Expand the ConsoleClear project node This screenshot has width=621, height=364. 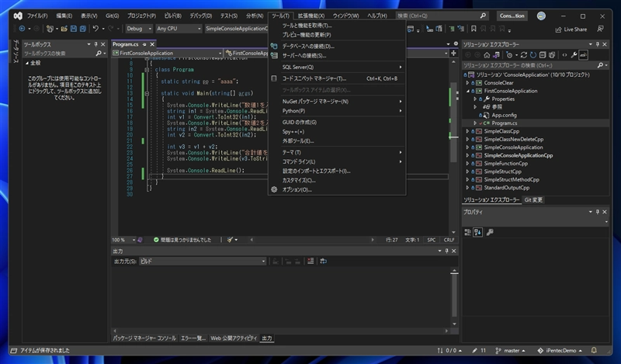click(x=469, y=82)
